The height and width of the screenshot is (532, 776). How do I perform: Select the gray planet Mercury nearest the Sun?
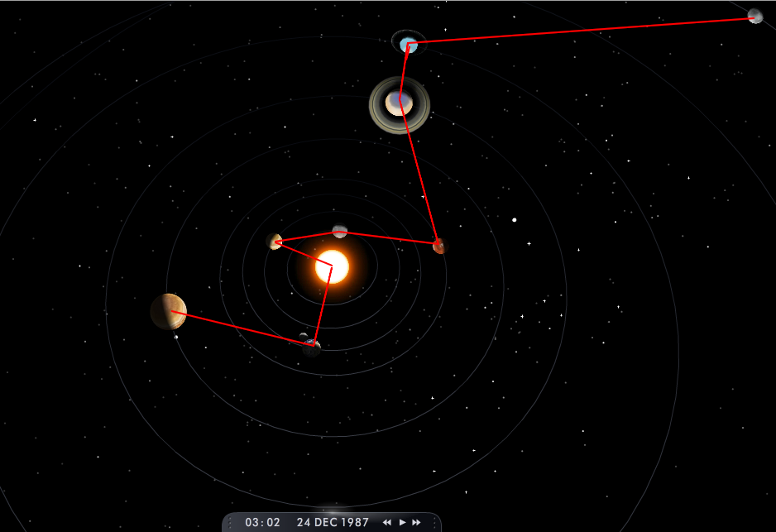[x=339, y=231]
